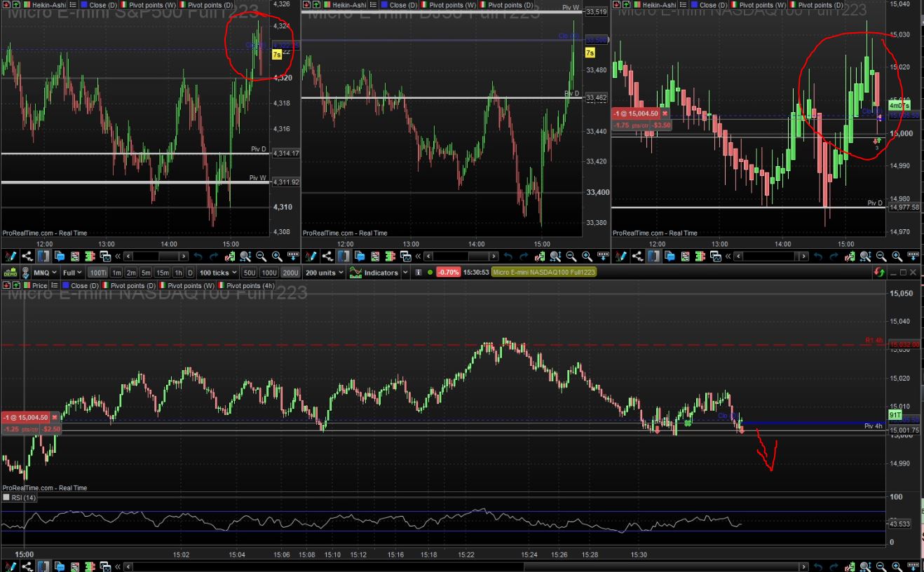Toggle the finger-pointer trading icon next to DEMO
924x572 pixels.
pyautogui.click(x=26, y=273)
